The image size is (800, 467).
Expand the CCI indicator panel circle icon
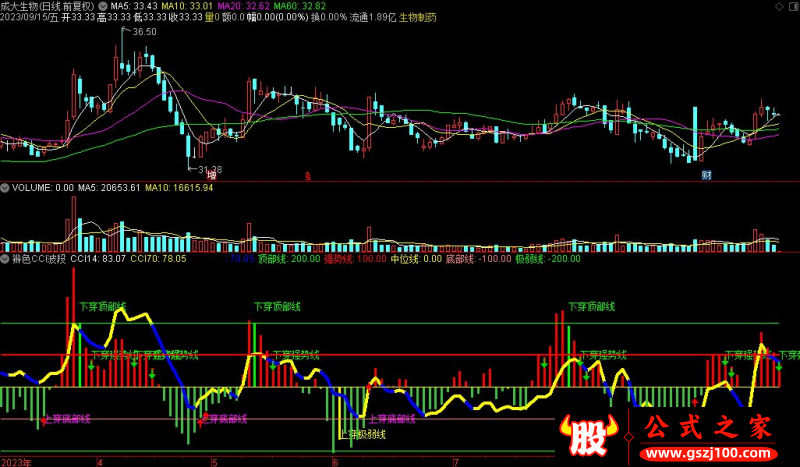point(6,257)
